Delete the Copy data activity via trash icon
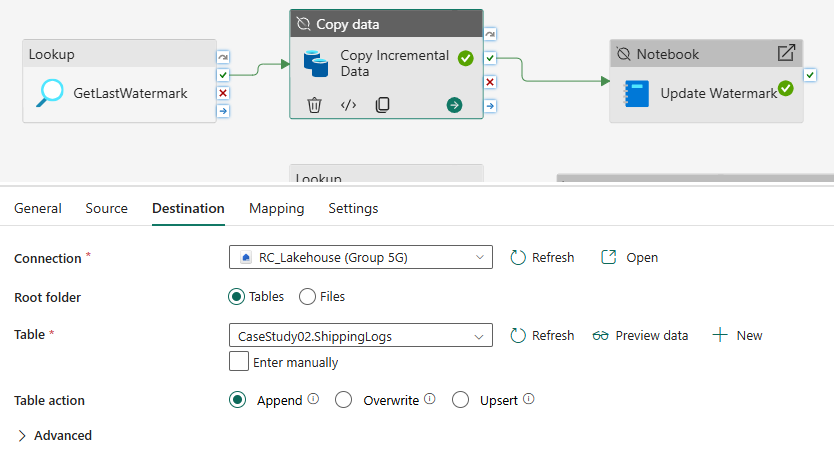 click(314, 105)
